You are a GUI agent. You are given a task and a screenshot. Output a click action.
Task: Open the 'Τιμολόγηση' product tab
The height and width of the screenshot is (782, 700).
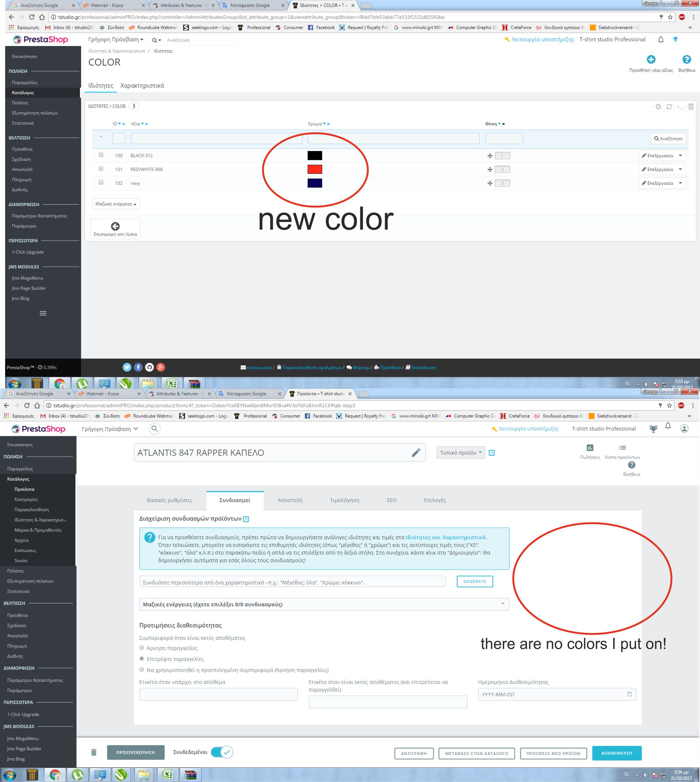(344, 500)
